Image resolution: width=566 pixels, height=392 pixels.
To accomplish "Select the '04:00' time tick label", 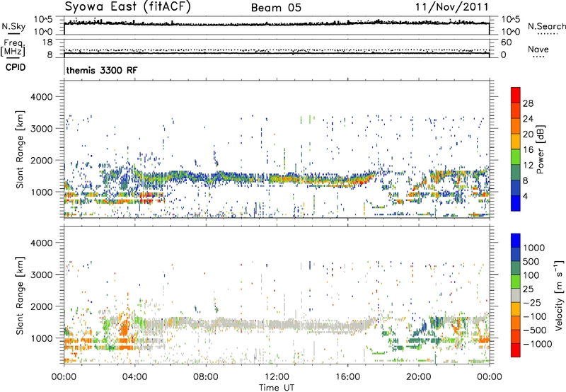I will click(134, 377).
